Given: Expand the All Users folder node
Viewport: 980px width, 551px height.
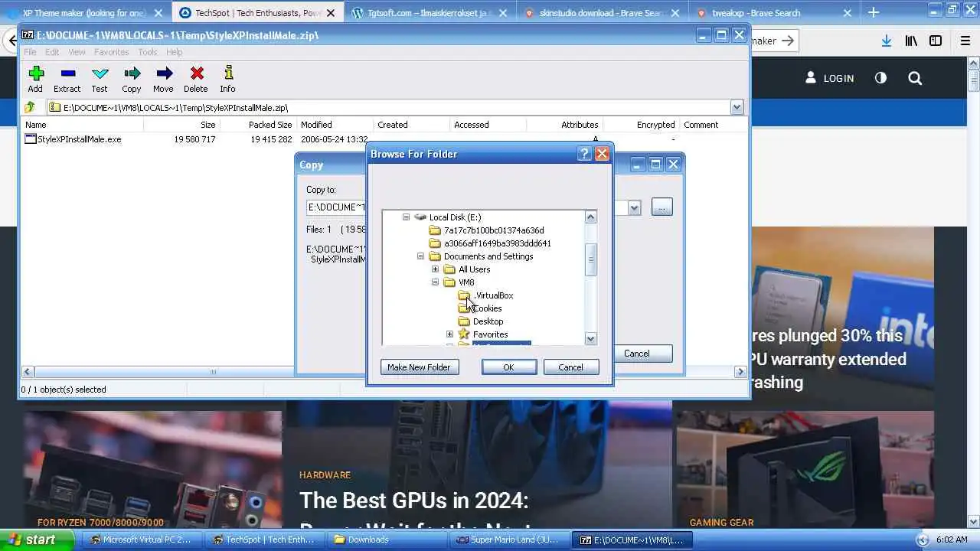Looking at the screenshot, I should [x=435, y=269].
